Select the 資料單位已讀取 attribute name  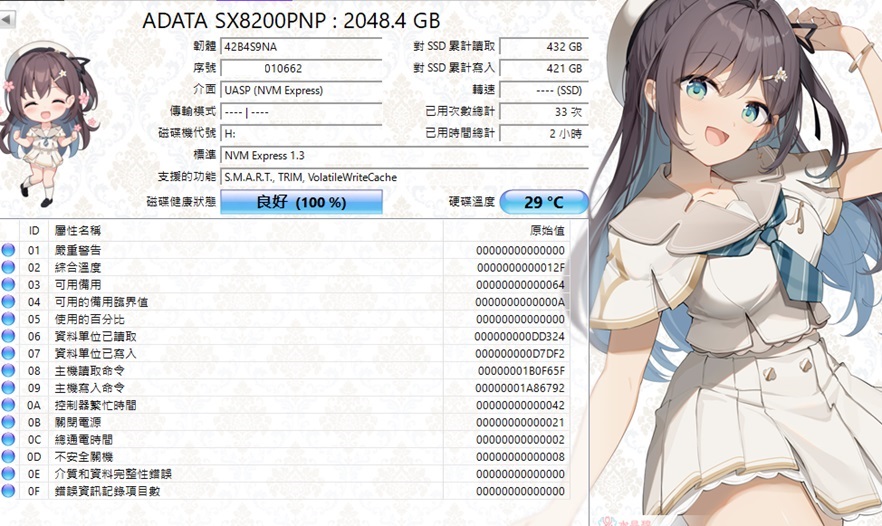[96, 336]
